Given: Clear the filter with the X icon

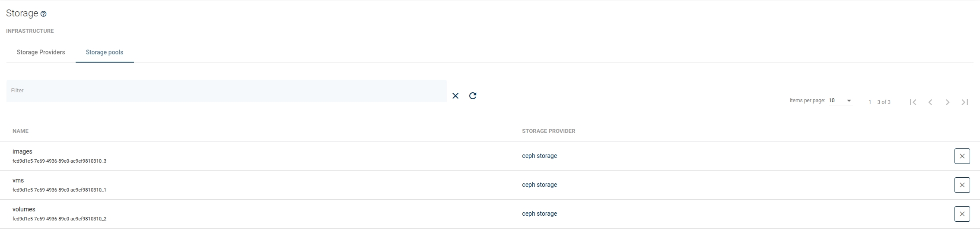Looking at the screenshot, I should tap(455, 96).
